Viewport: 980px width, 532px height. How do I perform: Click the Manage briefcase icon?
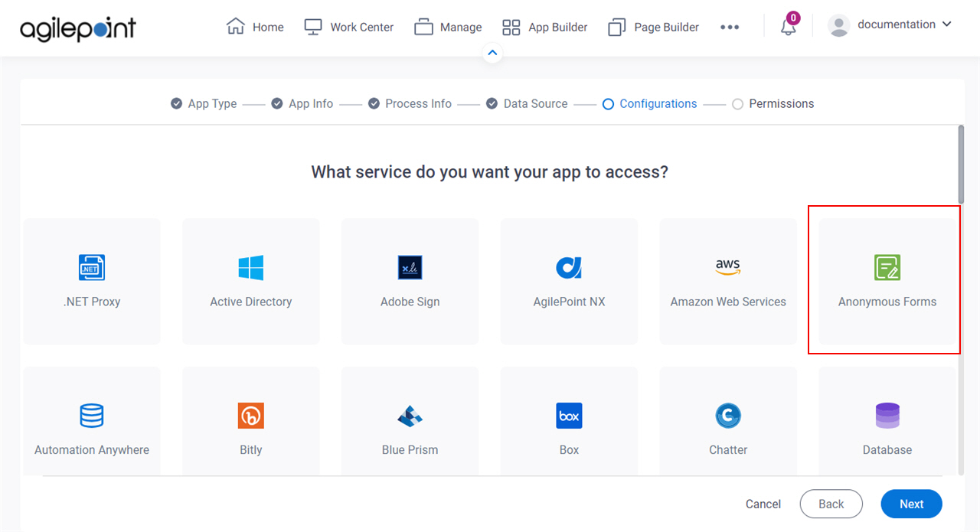[423, 27]
